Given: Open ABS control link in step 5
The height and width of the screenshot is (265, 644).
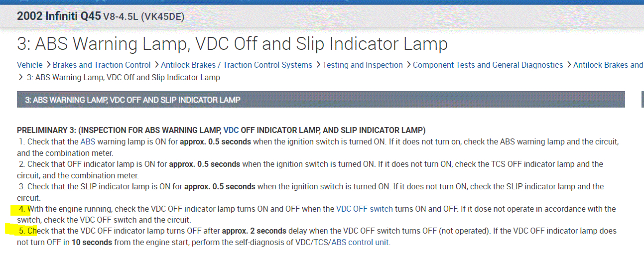Looking at the screenshot, I should click(360, 243).
